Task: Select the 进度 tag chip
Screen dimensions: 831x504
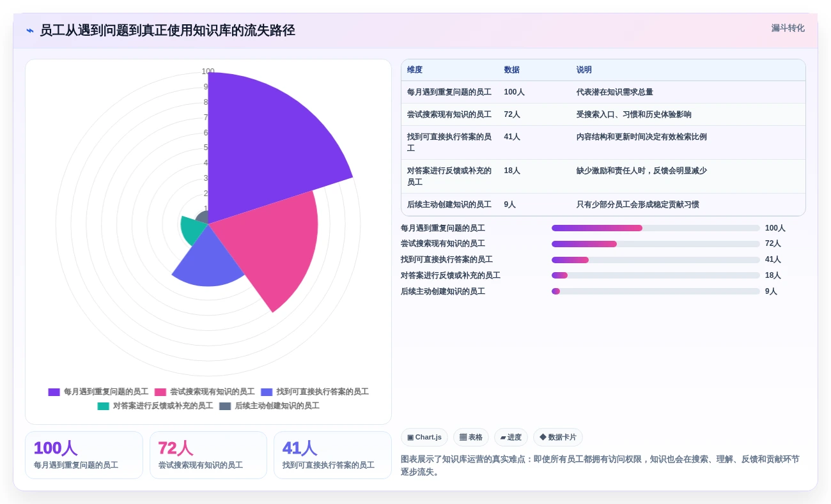Action: [511, 438]
